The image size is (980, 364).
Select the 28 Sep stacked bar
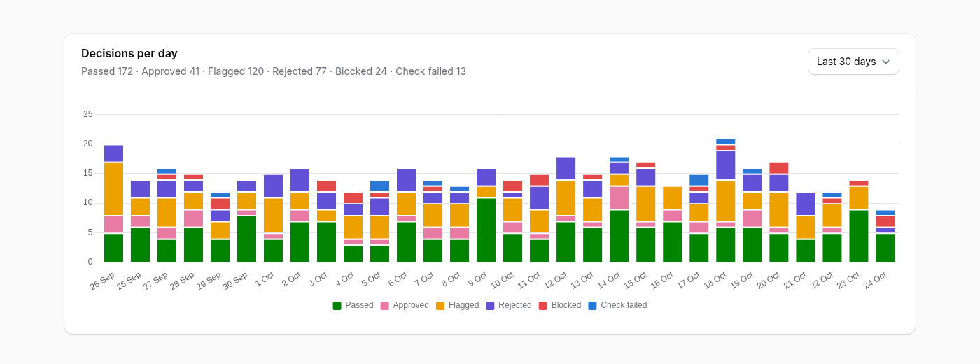(x=194, y=218)
